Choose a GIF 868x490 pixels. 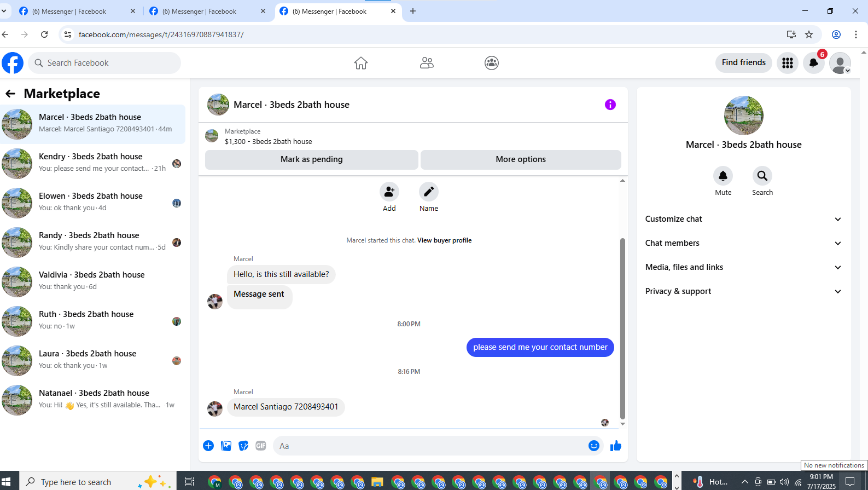261,446
